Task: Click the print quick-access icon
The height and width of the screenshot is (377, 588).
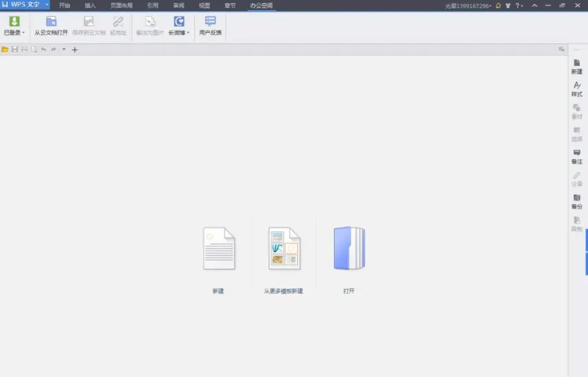Action: pos(25,49)
